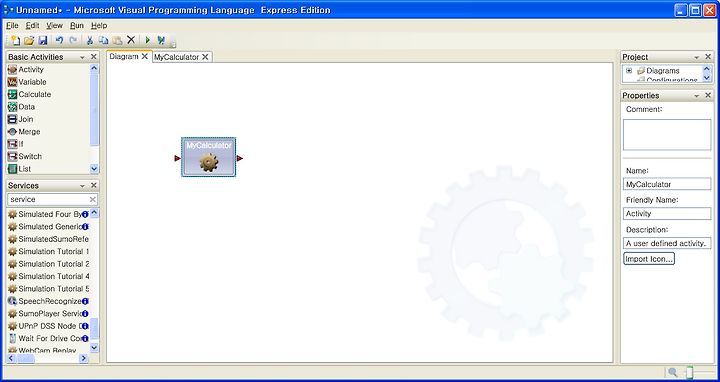Click the Copy toolbar icon

pos(103,40)
